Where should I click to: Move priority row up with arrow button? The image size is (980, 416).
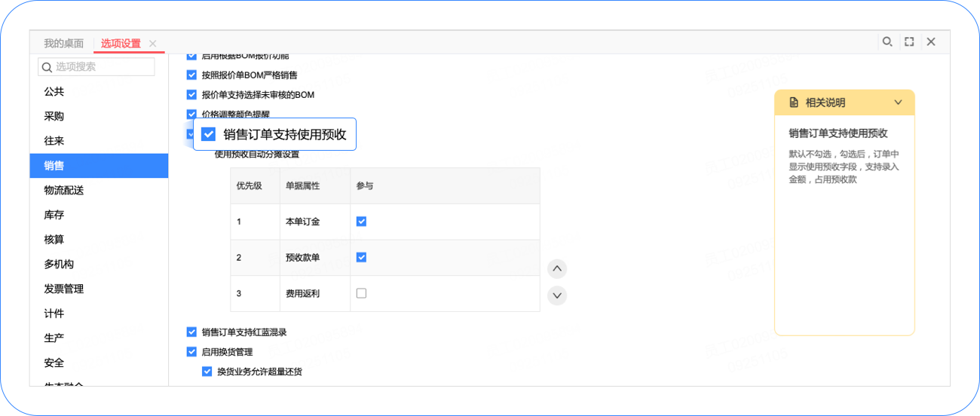click(557, 268)
